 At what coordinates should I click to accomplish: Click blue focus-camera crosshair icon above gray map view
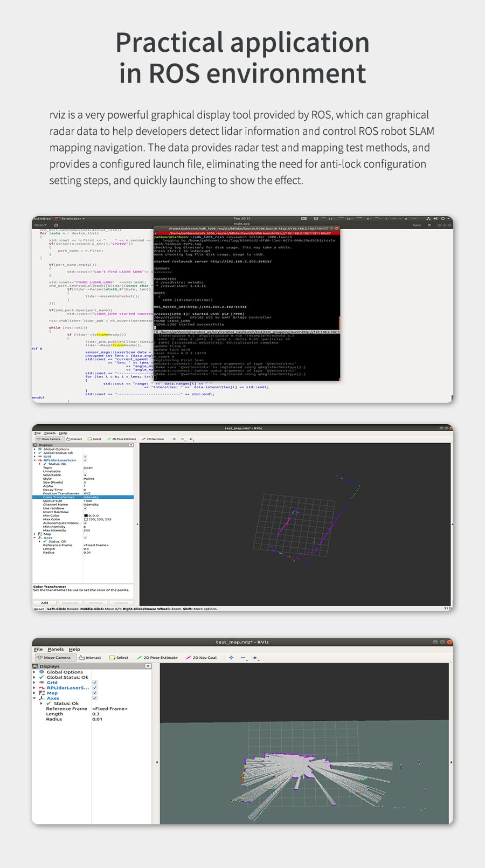(x=231, y=658)
